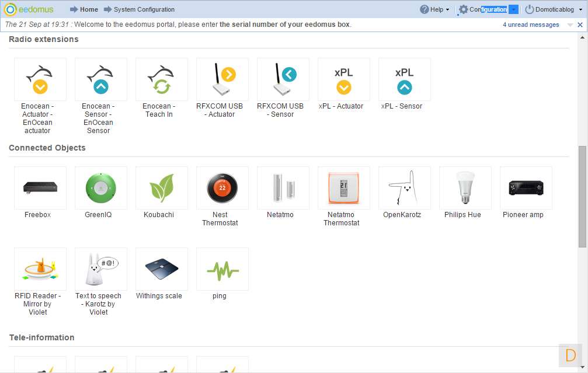The width and height of the screenshot is (588, 373).
Task: Click the GreenIQ device icon
Action: (x=101, y=188)
